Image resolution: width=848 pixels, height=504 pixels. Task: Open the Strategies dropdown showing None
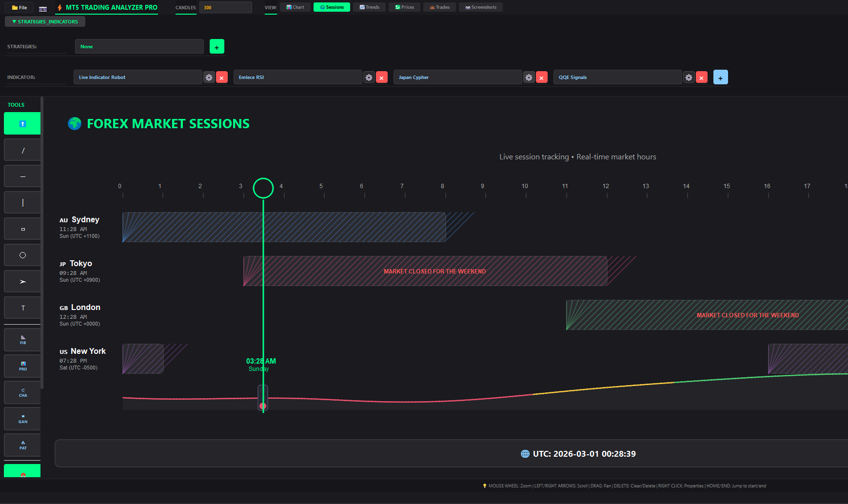tap(139, 47)
